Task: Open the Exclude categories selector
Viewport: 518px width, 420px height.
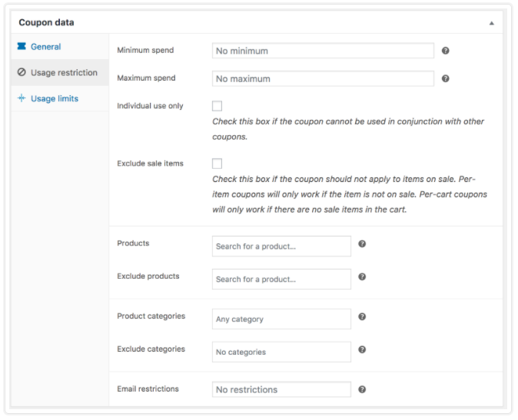Action: tap(281, 352)
